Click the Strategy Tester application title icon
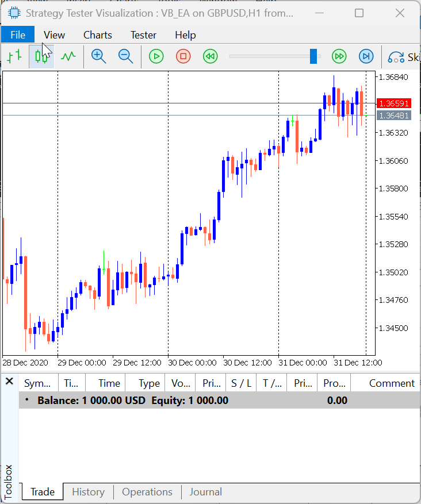Image resolution: width=421 pixels, height=504 pixels. pyautogui.click(x=14, y=13)
